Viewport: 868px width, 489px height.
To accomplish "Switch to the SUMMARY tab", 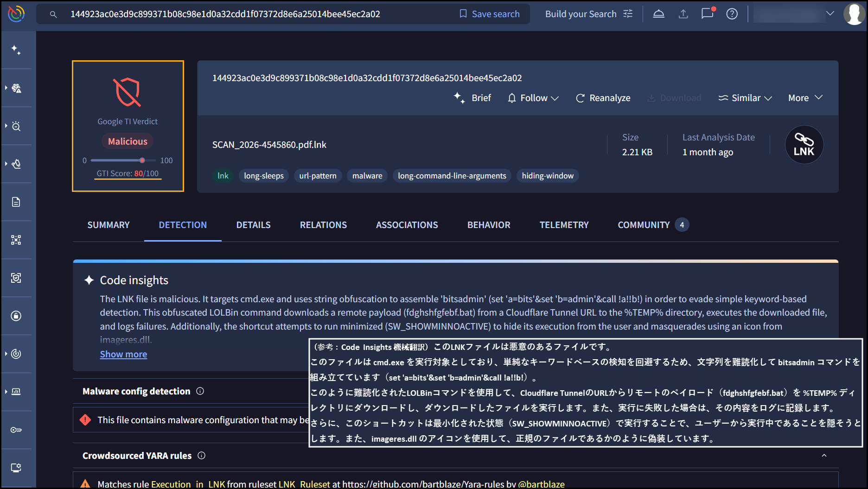I will click(108, 225).
